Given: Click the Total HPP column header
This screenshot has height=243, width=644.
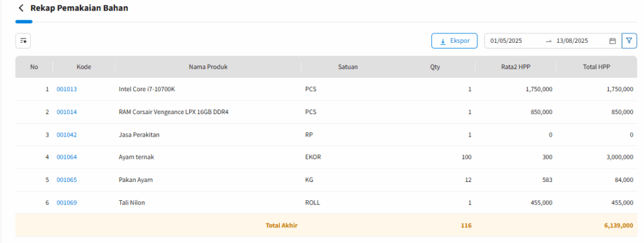Looking at the screenshot, I should 596,67.
